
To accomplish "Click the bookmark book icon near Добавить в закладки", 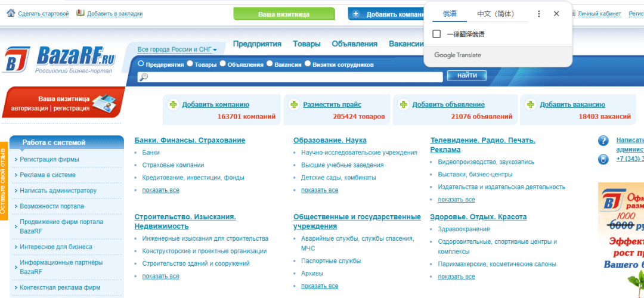I will tap(80, 13).
